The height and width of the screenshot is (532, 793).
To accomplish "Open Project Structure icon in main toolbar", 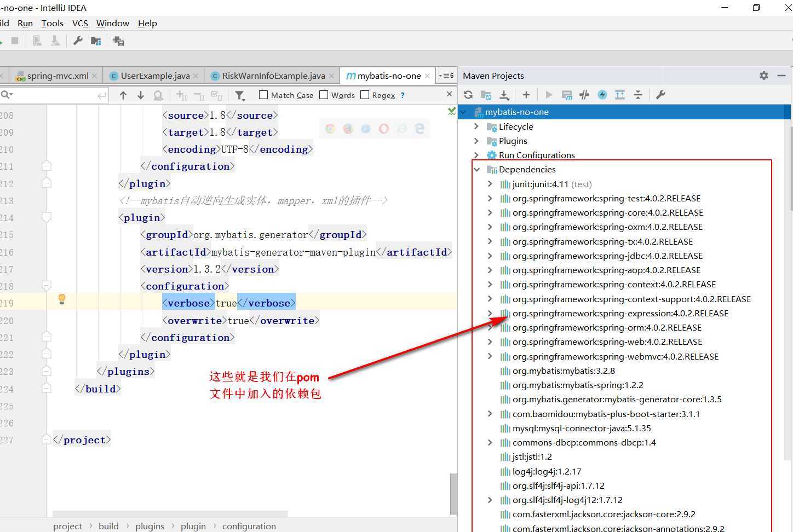I will point(96,41).
